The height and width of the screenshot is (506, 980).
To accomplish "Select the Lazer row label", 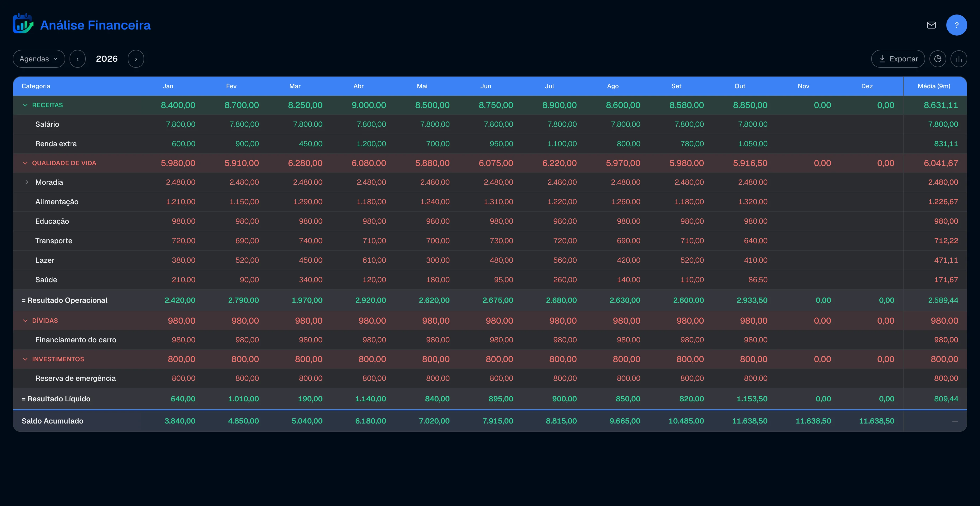I will pos(45,260).
